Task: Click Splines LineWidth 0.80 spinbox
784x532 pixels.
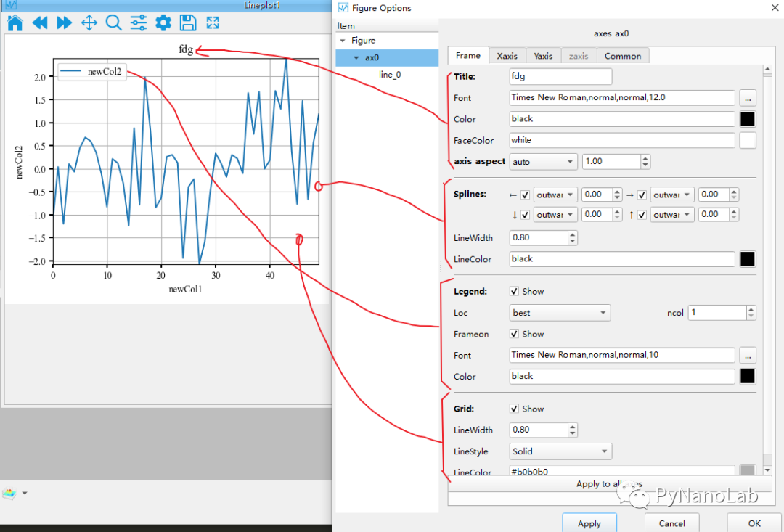Action: (543, 237)
